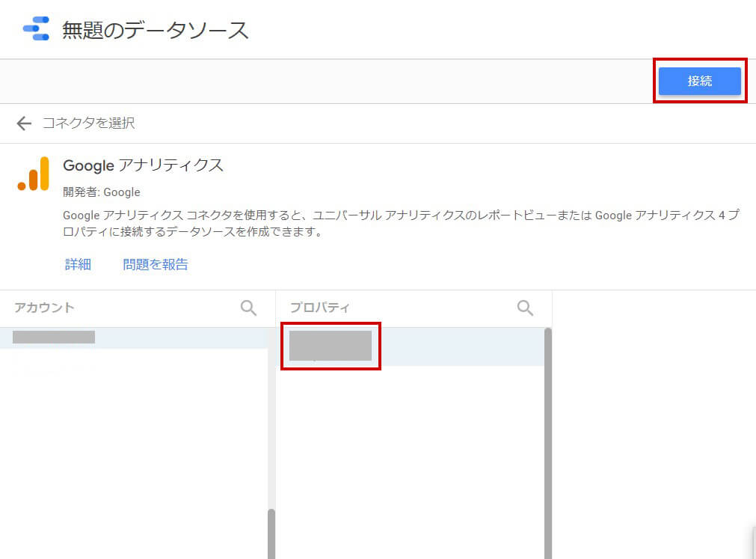This screenshot has width=756, height=559.
Task: Click the blue 接続 button
Action: 700,81
